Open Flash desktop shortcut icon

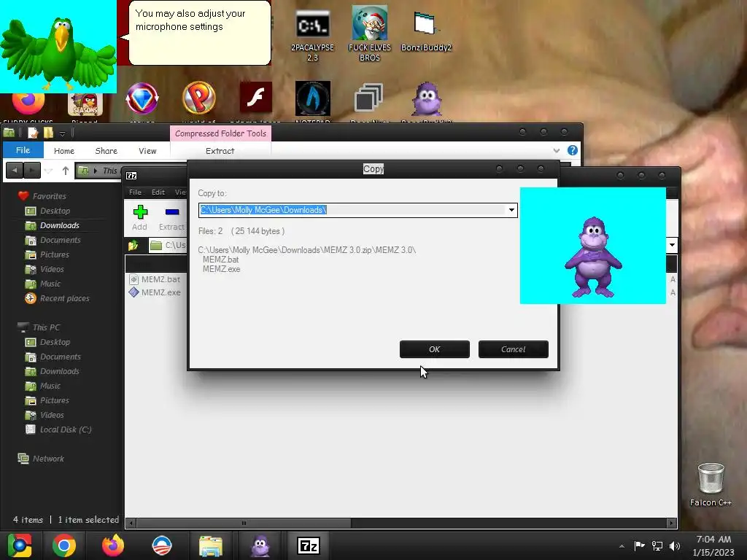pos(256,98)
